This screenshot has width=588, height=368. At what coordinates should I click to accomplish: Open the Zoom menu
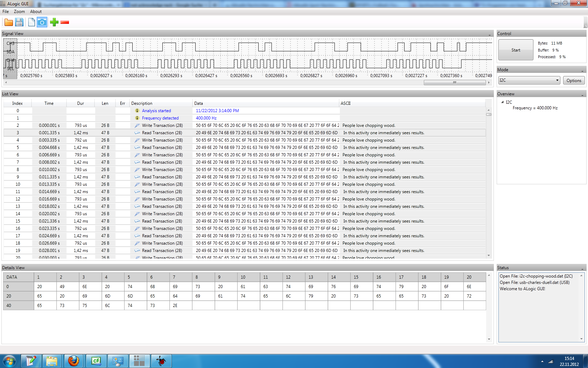click(x=19, y=12)
